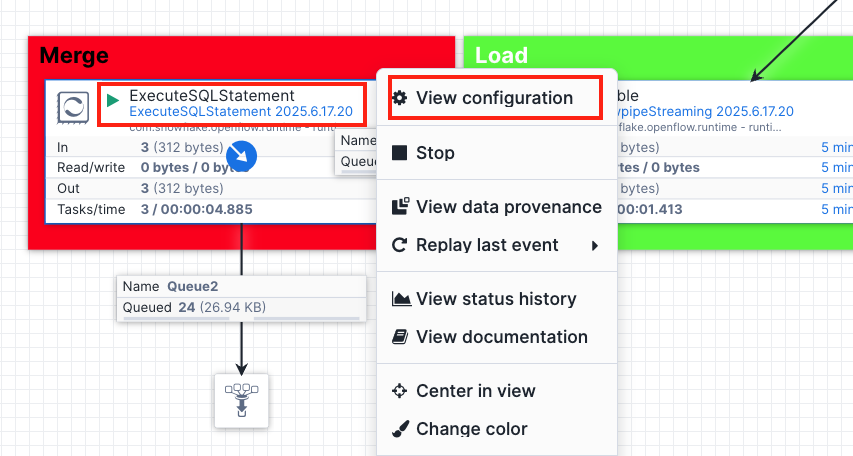
Task: Click the data provenance icon in menu
Action: (400, 207)
